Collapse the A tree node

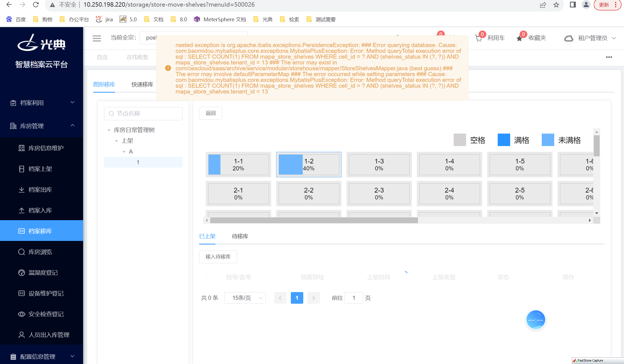pyautogui.click(x=124, y=152)
